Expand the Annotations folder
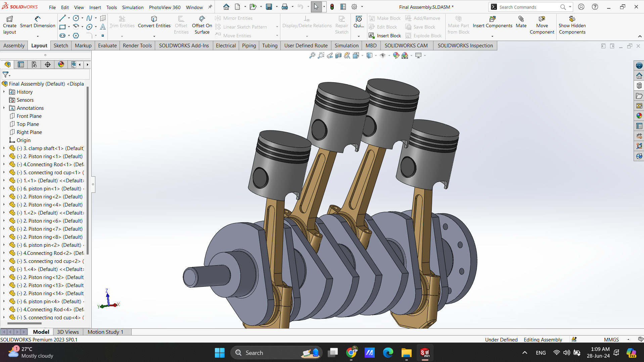 4,108
